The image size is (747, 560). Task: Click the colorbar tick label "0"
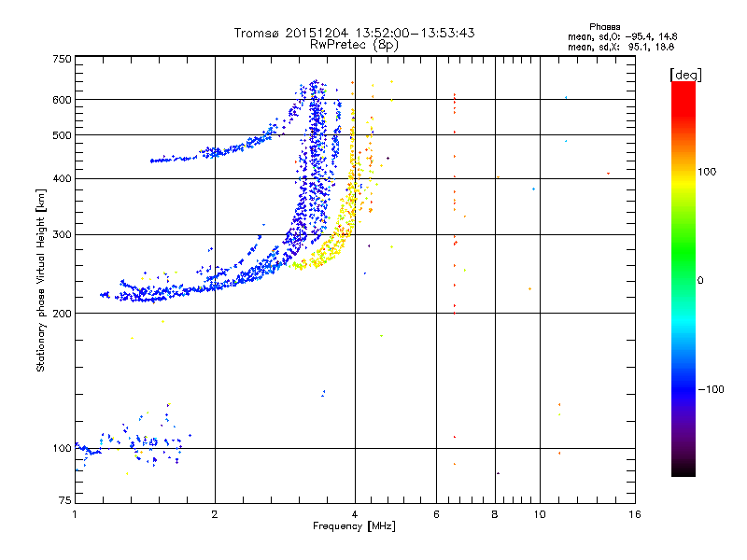[700, 280]
